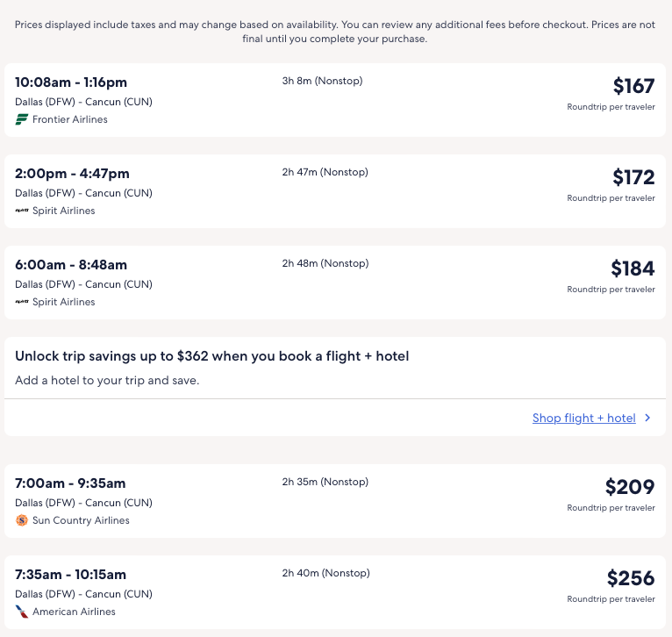Click the American Airlines logo icon
Viewport: 672px width, 637px height.
[22, 612]
